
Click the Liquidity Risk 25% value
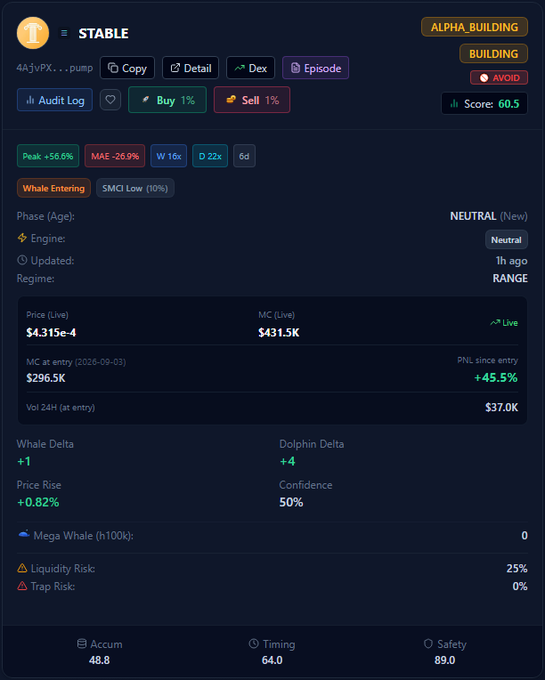pos(517,568)
